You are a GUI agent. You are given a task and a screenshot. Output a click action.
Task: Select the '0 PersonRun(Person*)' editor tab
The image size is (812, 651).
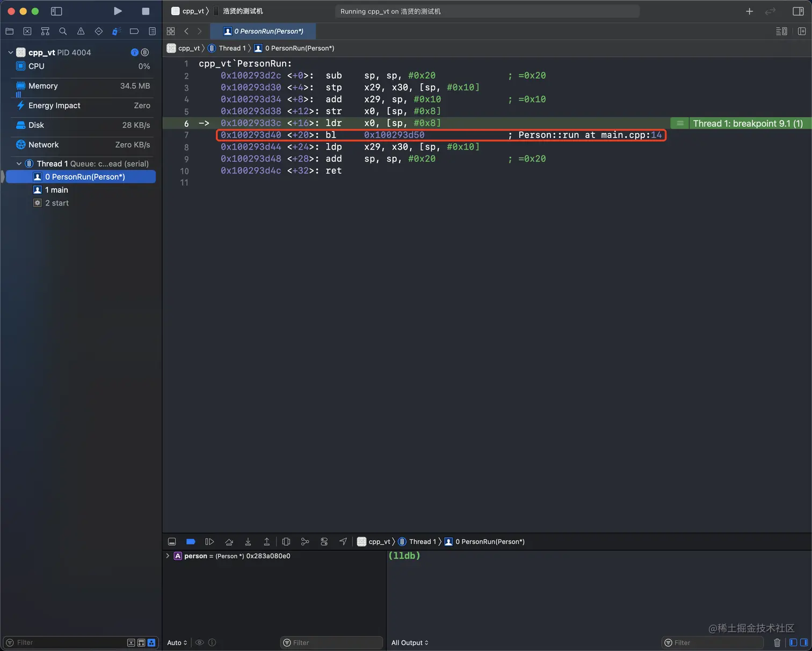pos(263,31)
